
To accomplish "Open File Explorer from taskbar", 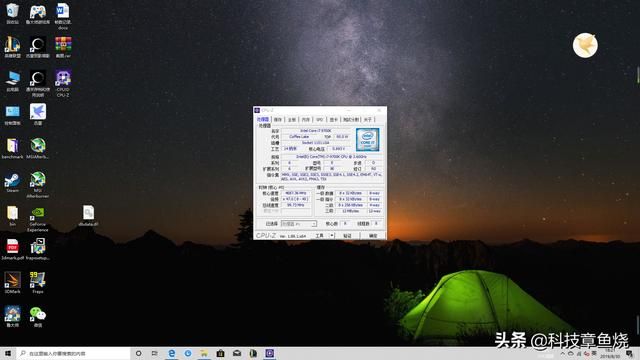I will (204, 353).
